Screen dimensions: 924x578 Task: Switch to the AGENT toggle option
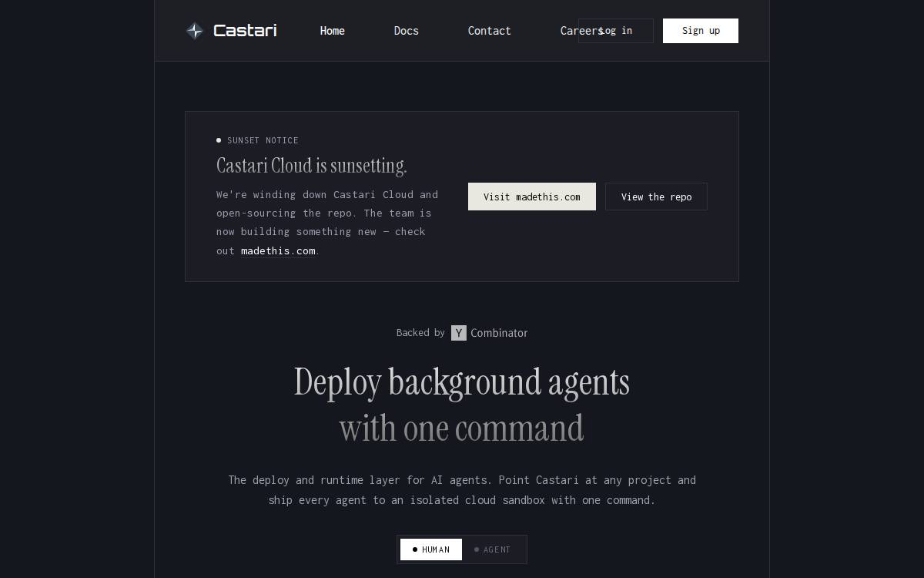point(493,549)
